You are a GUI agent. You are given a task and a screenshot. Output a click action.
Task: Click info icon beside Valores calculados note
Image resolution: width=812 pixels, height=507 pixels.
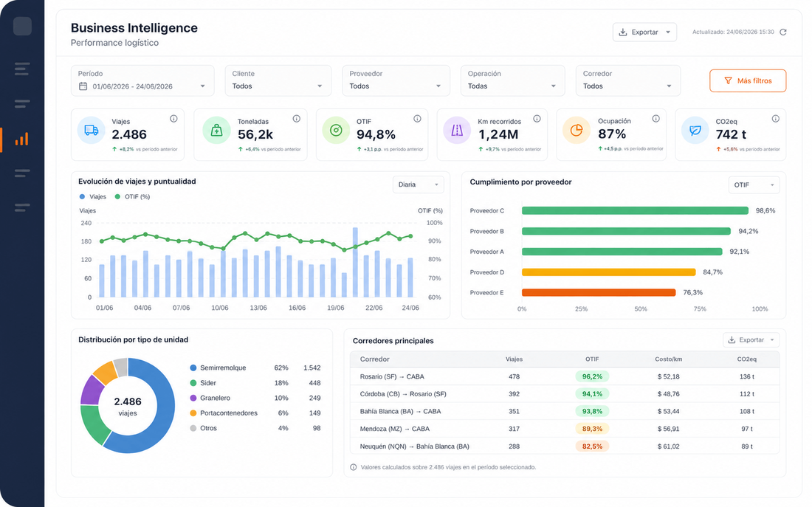(353, 467)
